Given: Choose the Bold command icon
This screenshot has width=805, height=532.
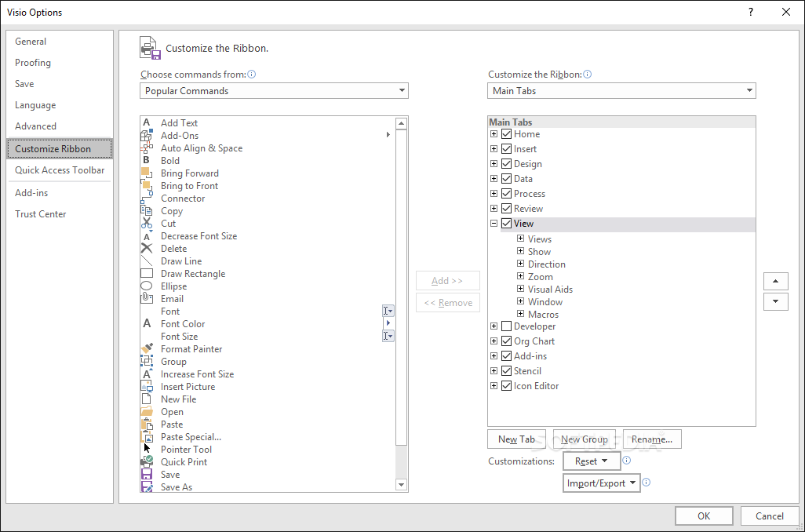Looking at the screenshot, I should (147, 160).
